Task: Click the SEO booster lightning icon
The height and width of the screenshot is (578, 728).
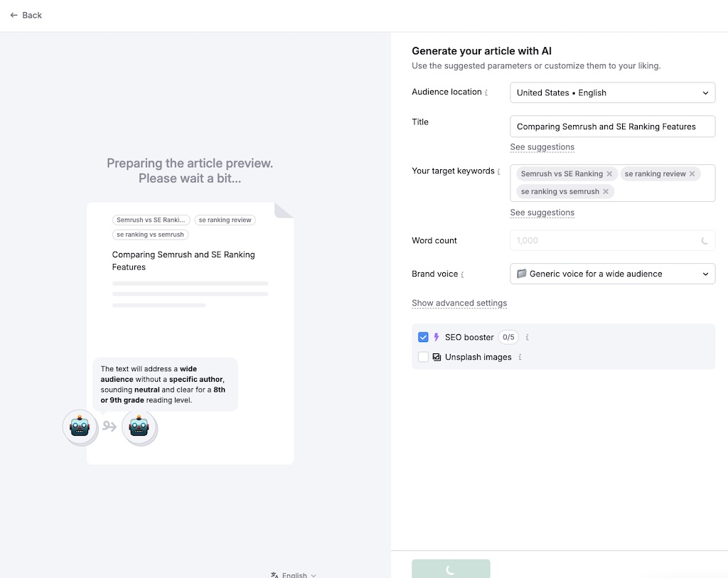Action: coord(437,337)
